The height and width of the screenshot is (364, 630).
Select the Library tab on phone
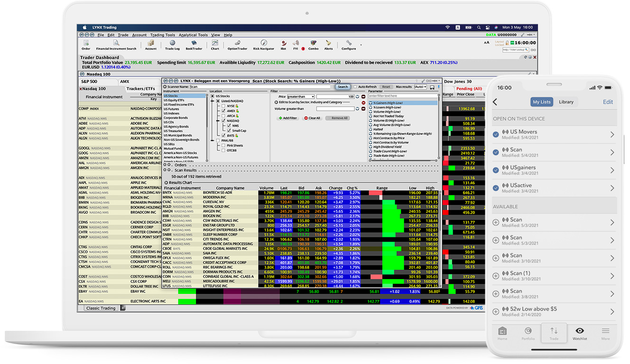tap(566, 102)
